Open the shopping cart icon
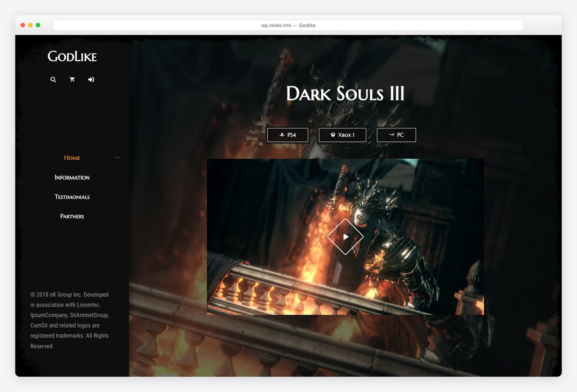 [72, 79]
